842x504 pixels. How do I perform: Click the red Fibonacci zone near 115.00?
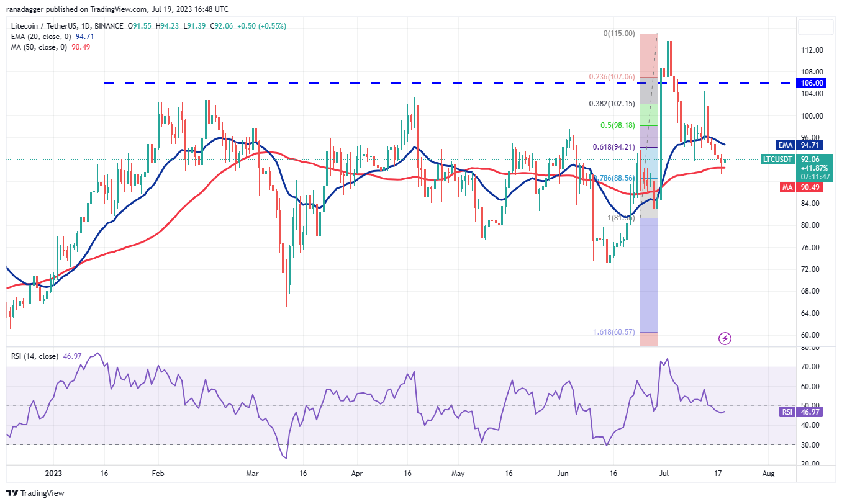[648, 56]
